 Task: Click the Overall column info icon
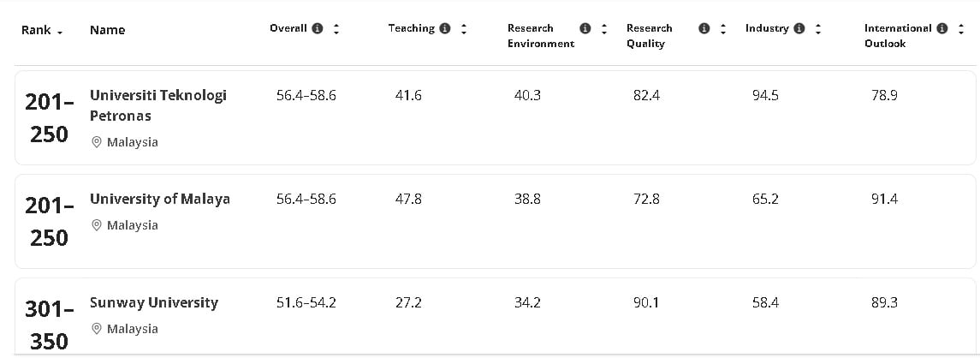pos(318,29)
